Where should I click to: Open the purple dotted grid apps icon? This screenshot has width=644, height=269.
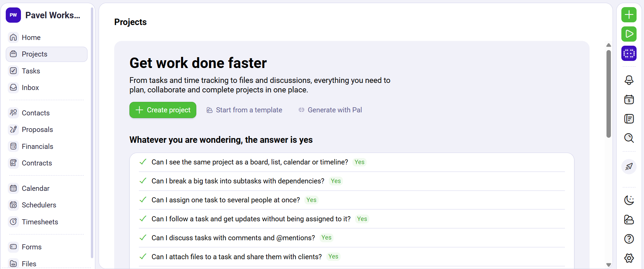click(629, 53)
